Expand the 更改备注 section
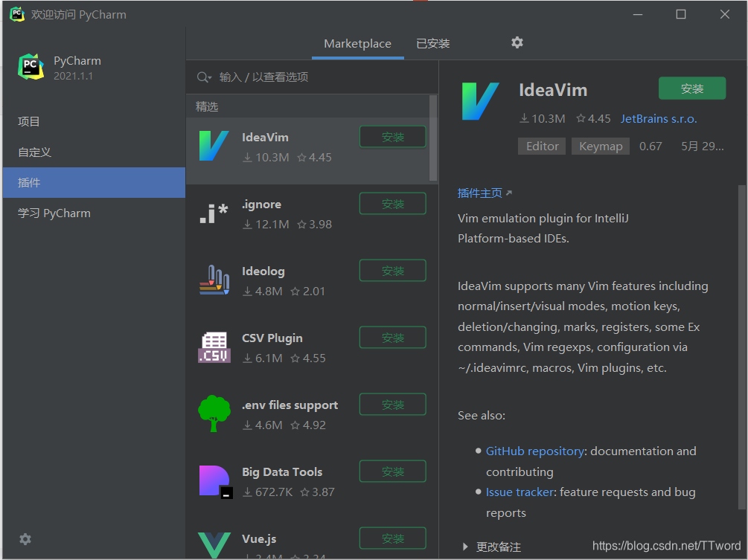Screen dimensions: 748x560 pos(466,547)
